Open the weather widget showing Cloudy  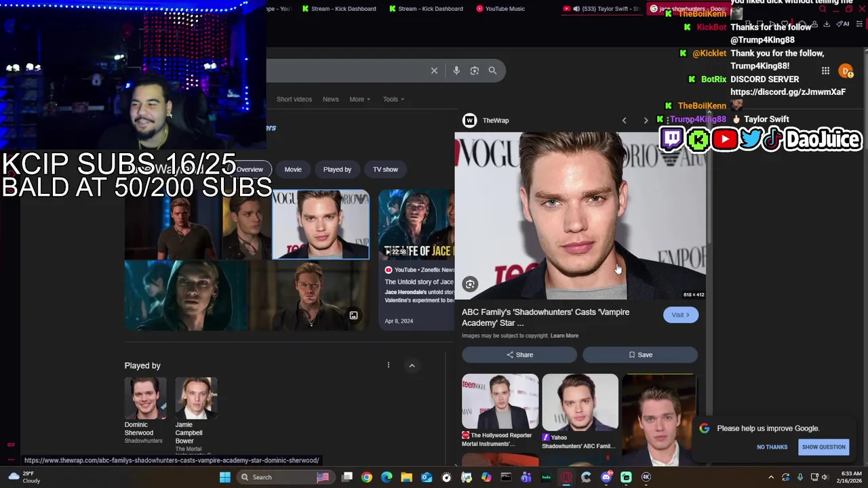24,477
